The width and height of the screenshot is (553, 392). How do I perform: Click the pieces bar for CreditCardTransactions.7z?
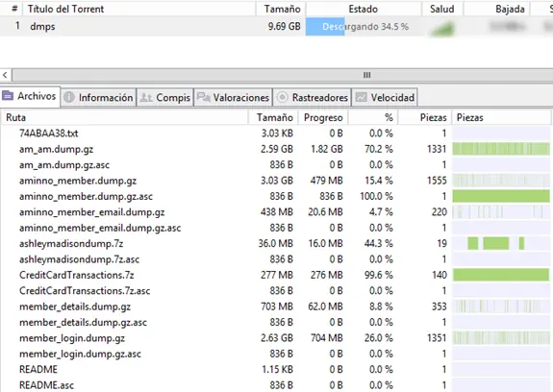tap(501, 275)
